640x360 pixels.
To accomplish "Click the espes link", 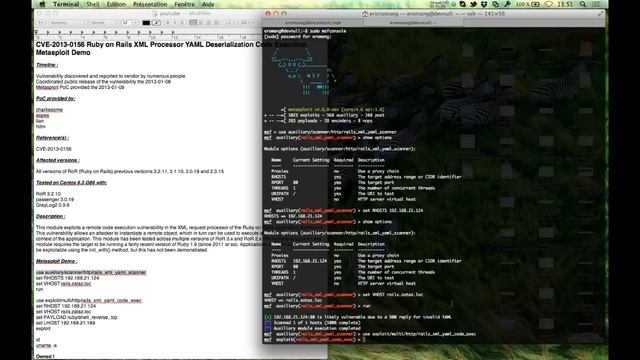I will pyautogui.click(x=42, y=116).
